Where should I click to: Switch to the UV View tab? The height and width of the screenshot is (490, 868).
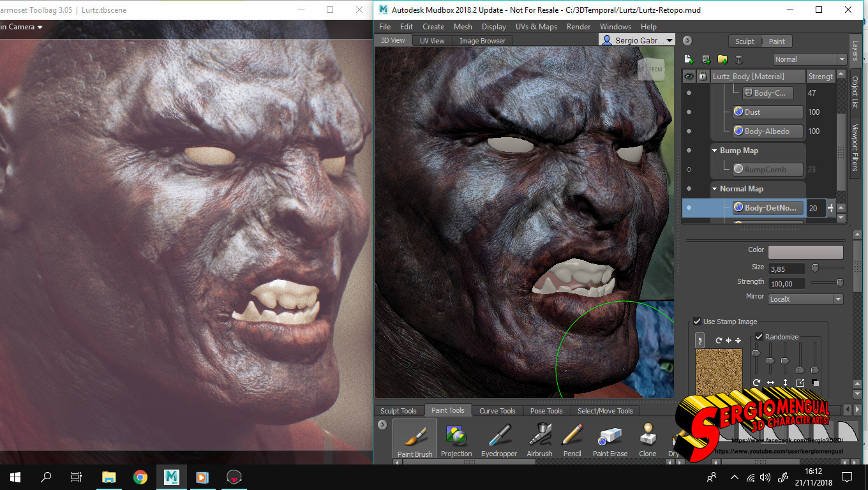tap(432, 41)
